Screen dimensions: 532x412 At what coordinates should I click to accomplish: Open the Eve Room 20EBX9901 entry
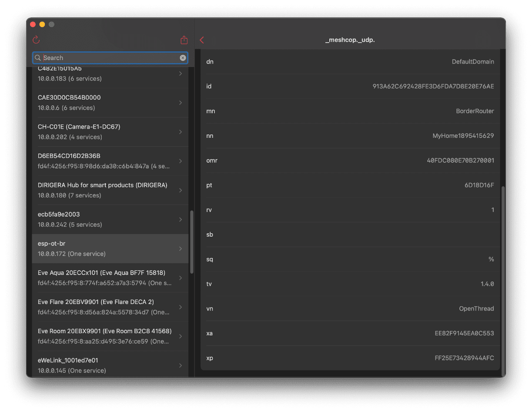click(104, 336)
